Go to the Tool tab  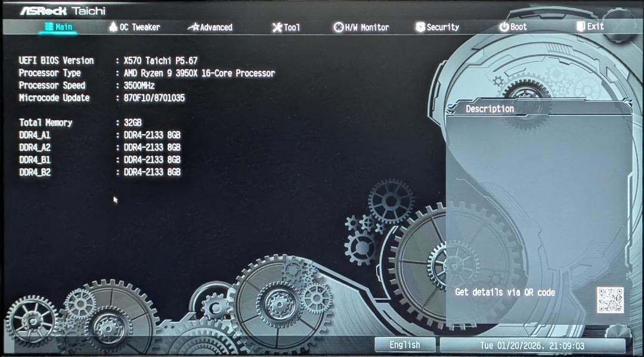(x=286, y=27)
